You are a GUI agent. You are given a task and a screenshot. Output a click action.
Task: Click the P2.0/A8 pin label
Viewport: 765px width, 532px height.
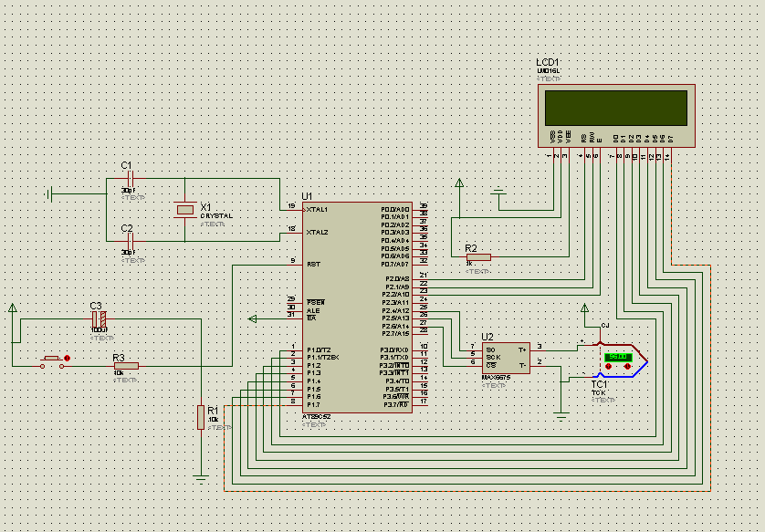click(397, 279)
